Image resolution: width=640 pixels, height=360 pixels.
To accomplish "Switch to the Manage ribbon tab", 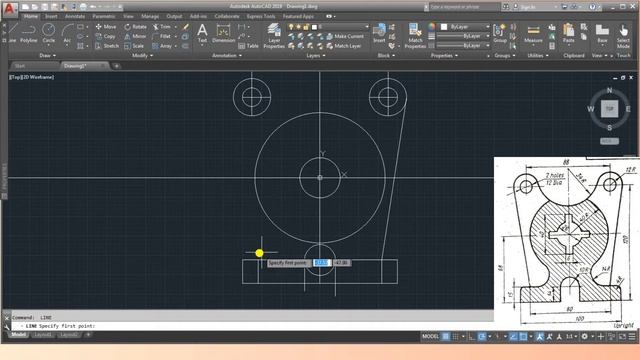I will pyautogui.click(x=150, y=16).
